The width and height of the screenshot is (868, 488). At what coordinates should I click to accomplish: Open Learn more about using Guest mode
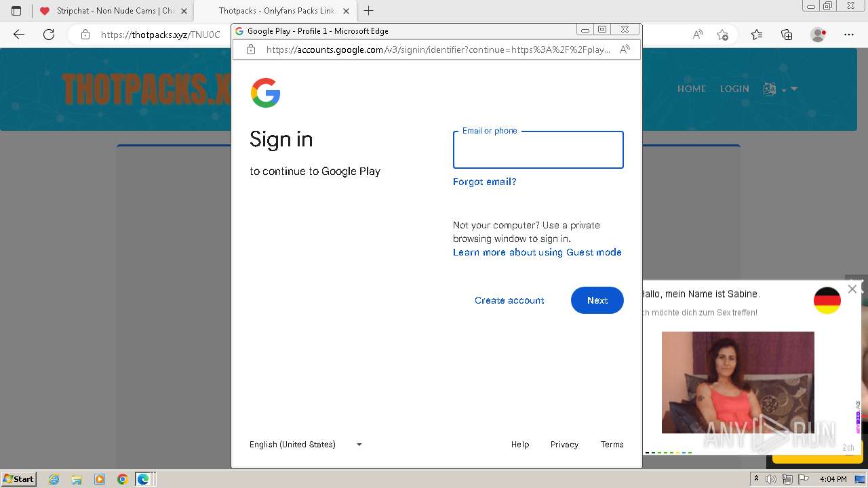(x=537, y=252)
